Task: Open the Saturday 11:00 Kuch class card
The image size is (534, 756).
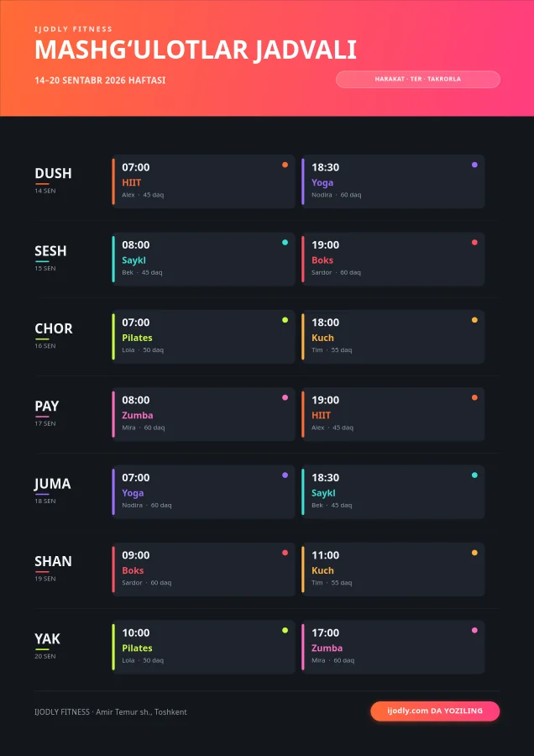Action: coord(393,570)
